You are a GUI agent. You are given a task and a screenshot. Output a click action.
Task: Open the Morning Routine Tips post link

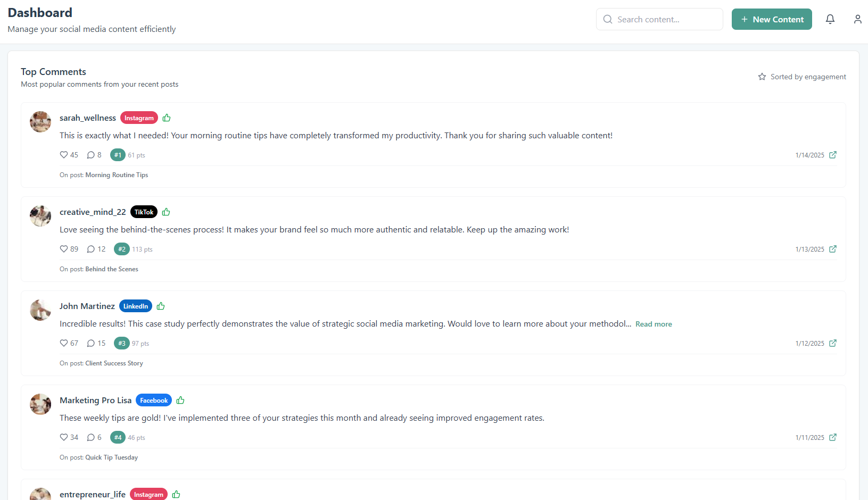117,175
